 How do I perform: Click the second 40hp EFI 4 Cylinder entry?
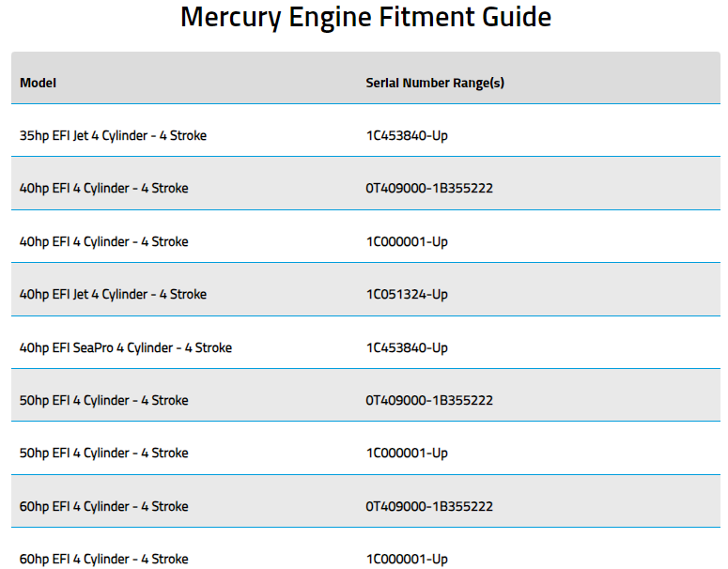[x=104, y=242]
